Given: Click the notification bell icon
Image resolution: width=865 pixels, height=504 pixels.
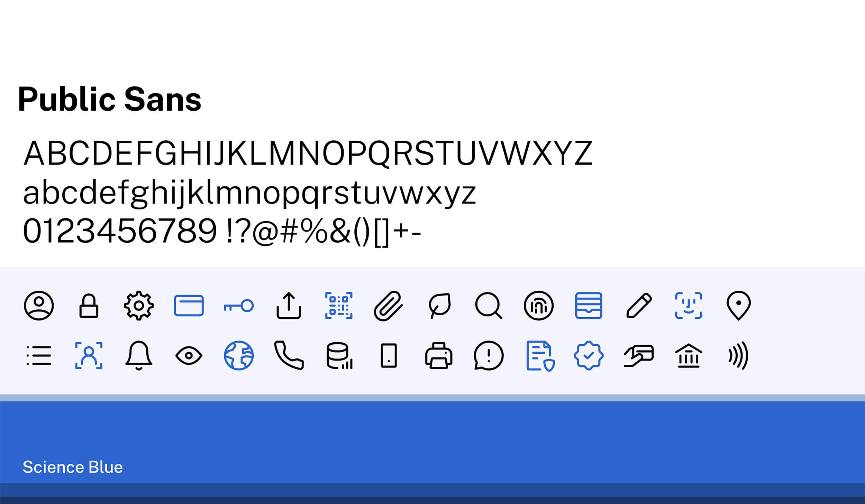Looking at the screenshot, I should click(x=139, y=355).
